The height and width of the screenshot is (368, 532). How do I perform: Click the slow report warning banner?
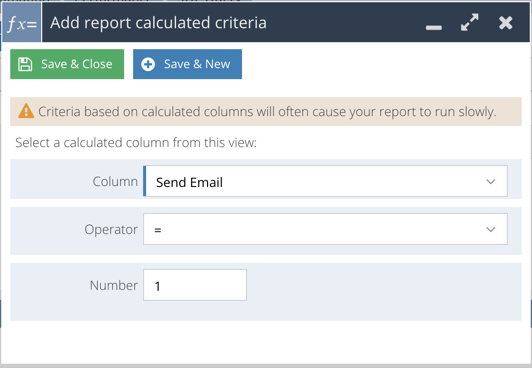(266, 112)
